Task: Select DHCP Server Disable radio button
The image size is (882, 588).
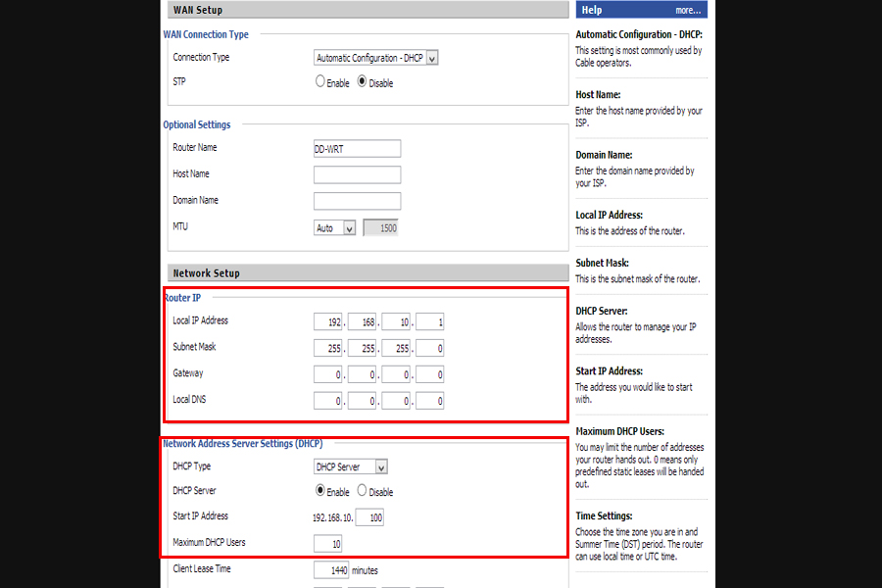Action: (x=363, y=491)
